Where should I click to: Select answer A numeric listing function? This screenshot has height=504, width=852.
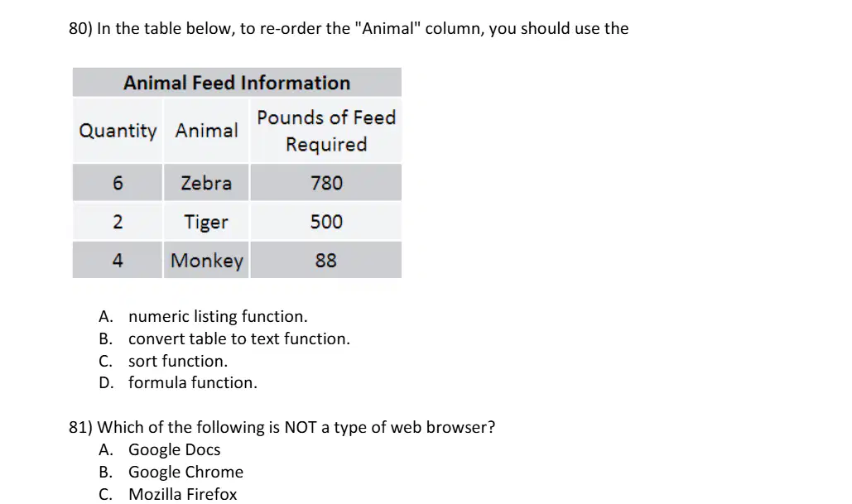[x=203, y=316]
